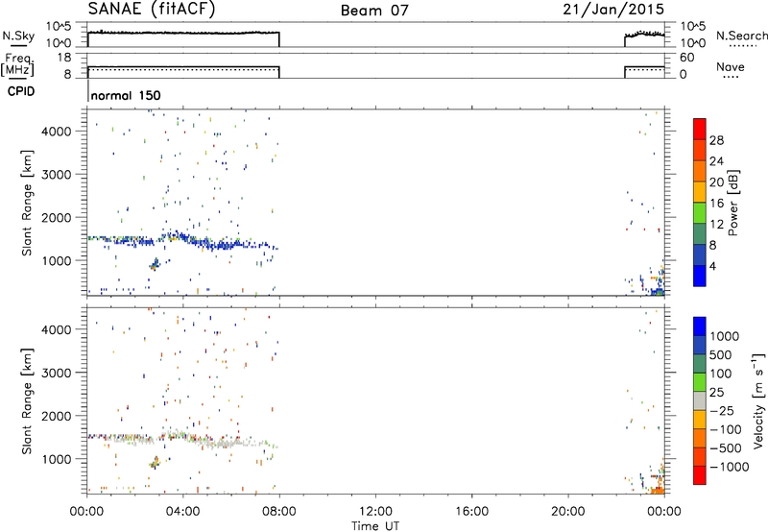Click the '16' tick on the power colorbar
This screenshot has width=768, height=532.
point(716,204)
